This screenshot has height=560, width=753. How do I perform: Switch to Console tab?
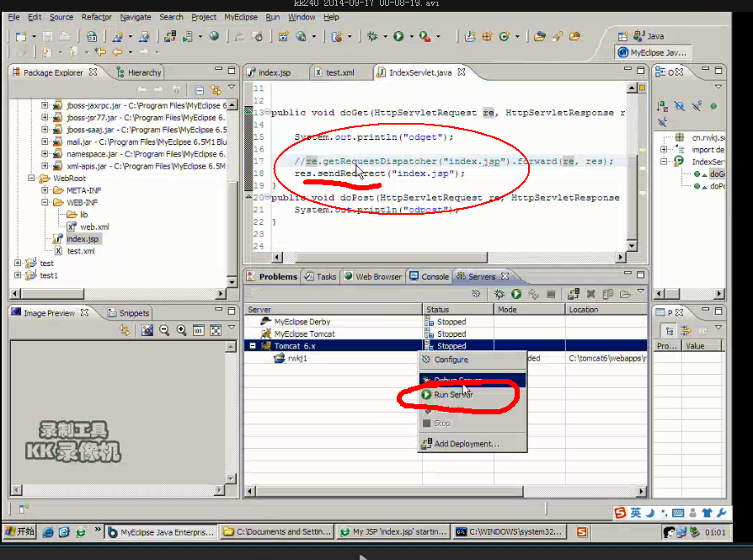[x=430, y=277]
